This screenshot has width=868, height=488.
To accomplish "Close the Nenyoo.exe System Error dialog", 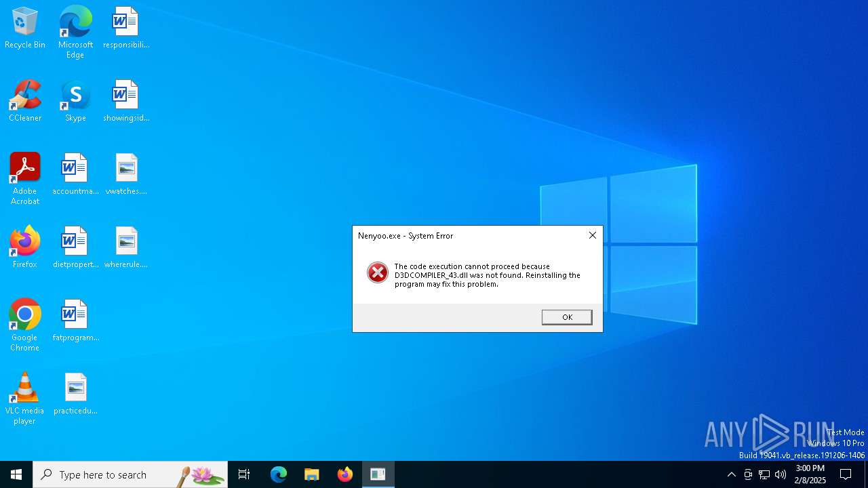I will [592, 235].
